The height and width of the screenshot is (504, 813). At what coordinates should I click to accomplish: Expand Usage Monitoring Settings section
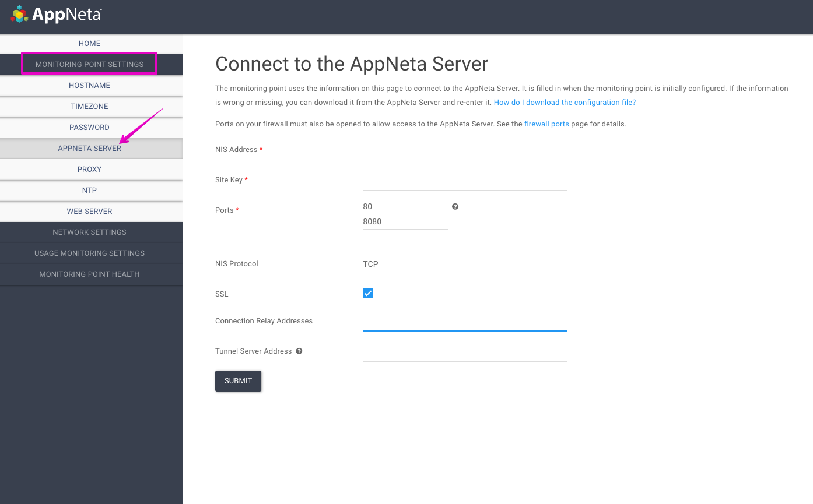coord(89,253)
